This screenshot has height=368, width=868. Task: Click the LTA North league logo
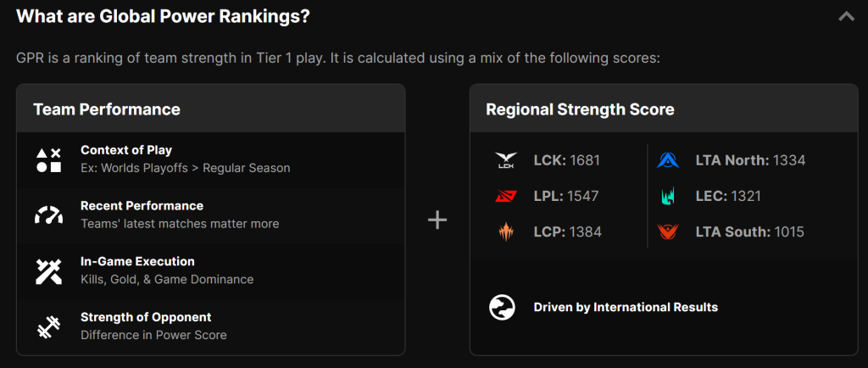coord(668,160)
